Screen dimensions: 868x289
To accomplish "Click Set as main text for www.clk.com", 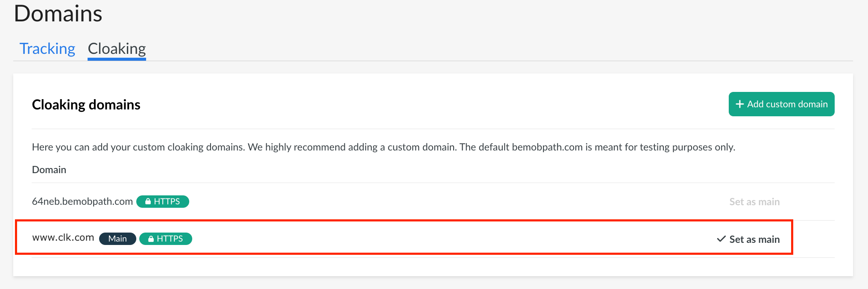I will pos(754,239).
